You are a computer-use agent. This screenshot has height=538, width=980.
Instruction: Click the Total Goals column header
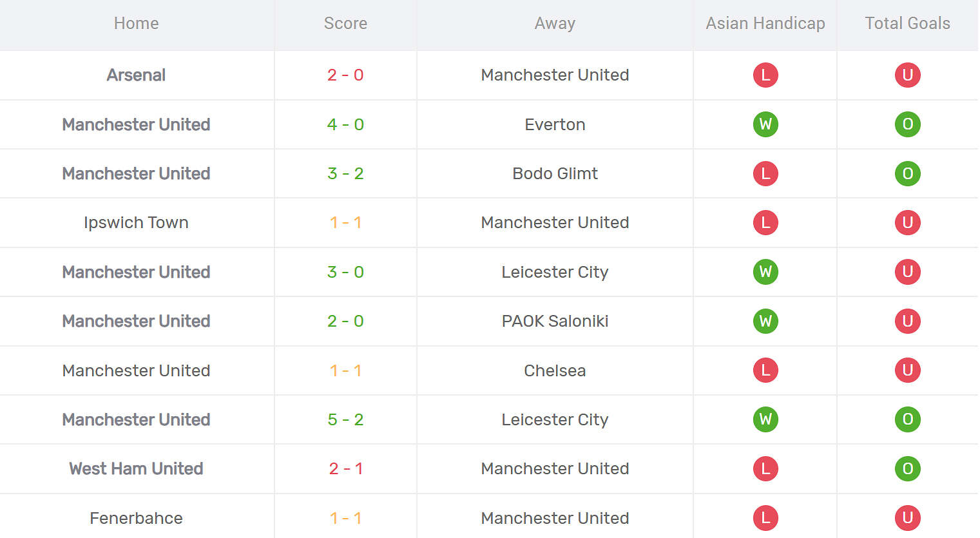[907, 23]
